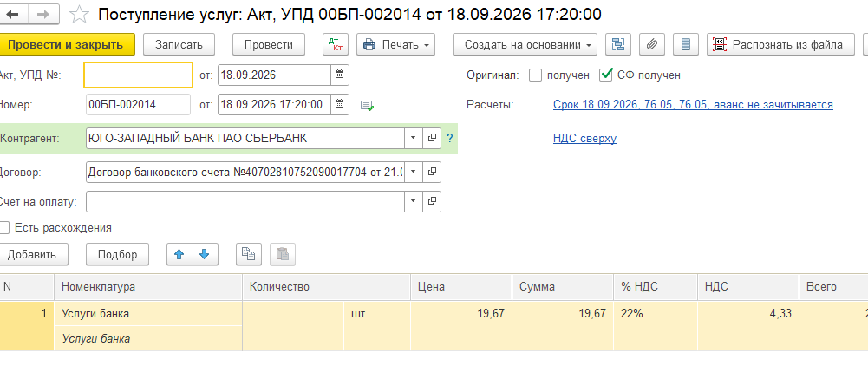Viewport: 868px width, 392px height.
Task: Open the Печать menu
Action: point(395,45)
